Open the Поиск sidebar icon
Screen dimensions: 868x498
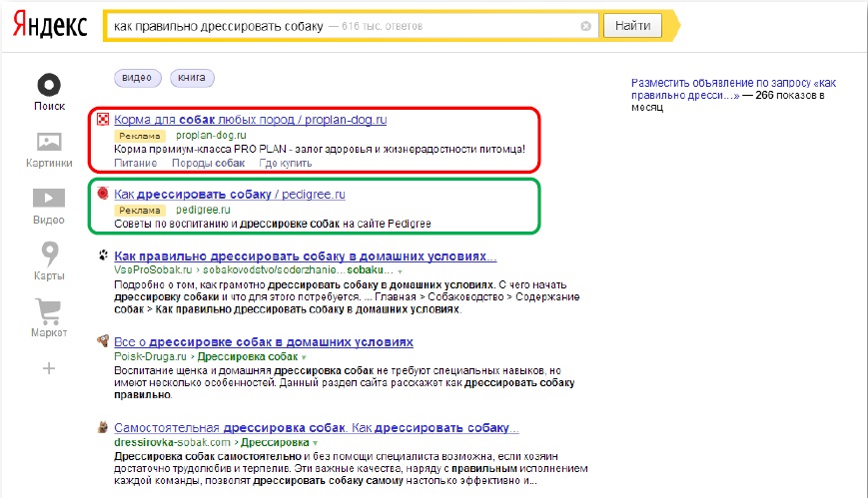coord(49,85)
